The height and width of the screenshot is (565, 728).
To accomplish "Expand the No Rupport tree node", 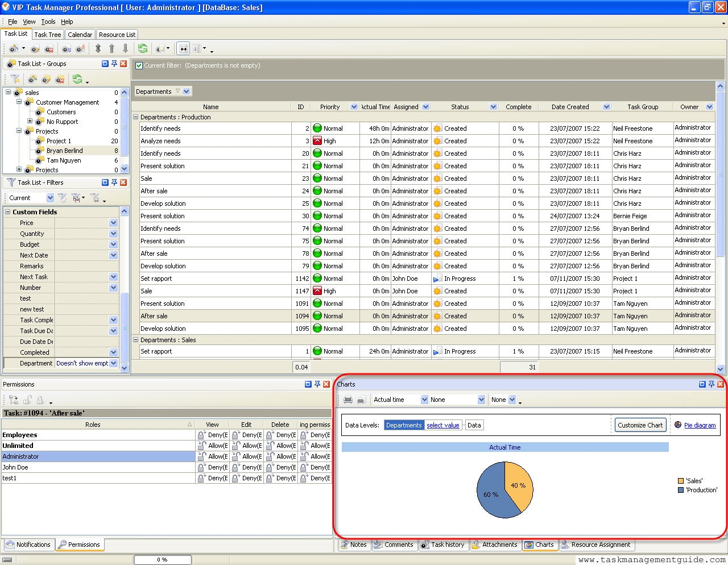I will [30, 121].
